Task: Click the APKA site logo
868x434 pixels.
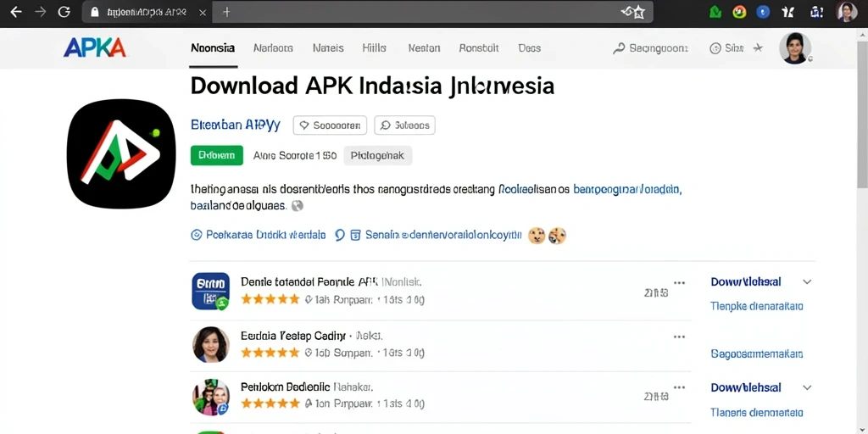Action: 95,48
